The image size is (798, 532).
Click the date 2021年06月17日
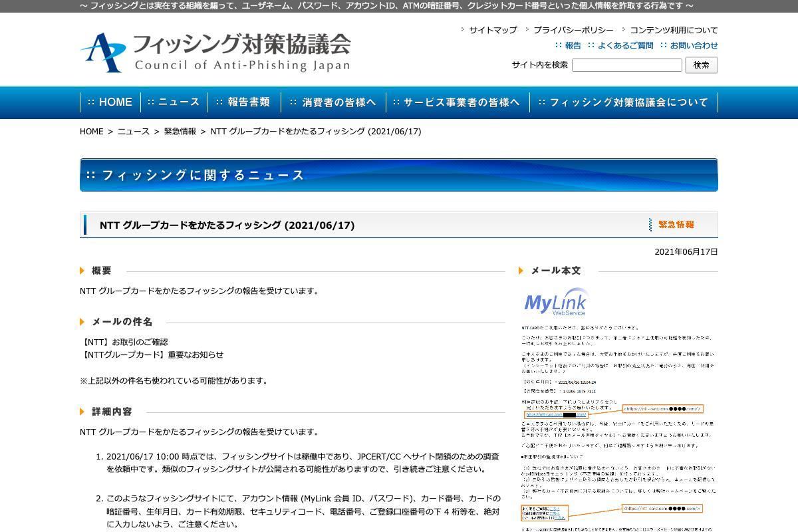tap(686, 252)
